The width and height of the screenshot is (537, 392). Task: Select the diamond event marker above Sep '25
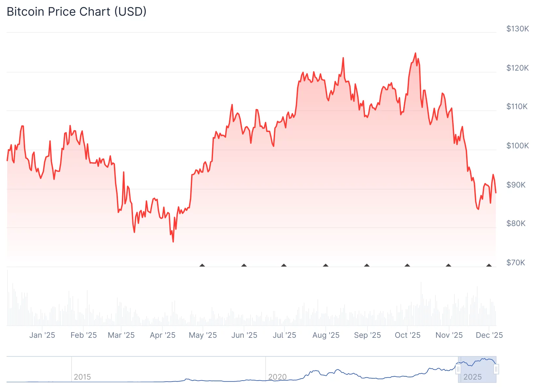point(367,265)
